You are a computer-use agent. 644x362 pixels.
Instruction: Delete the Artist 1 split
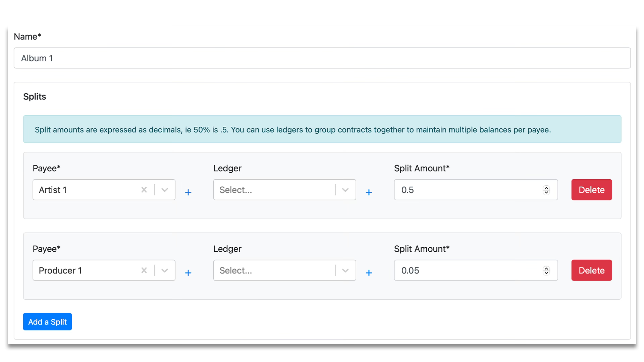(591, 190)
